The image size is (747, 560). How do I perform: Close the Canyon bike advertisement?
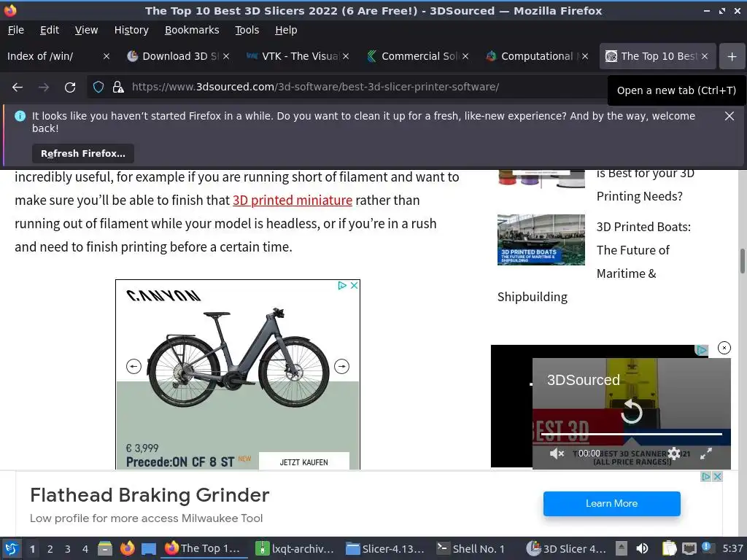[354, 285]
